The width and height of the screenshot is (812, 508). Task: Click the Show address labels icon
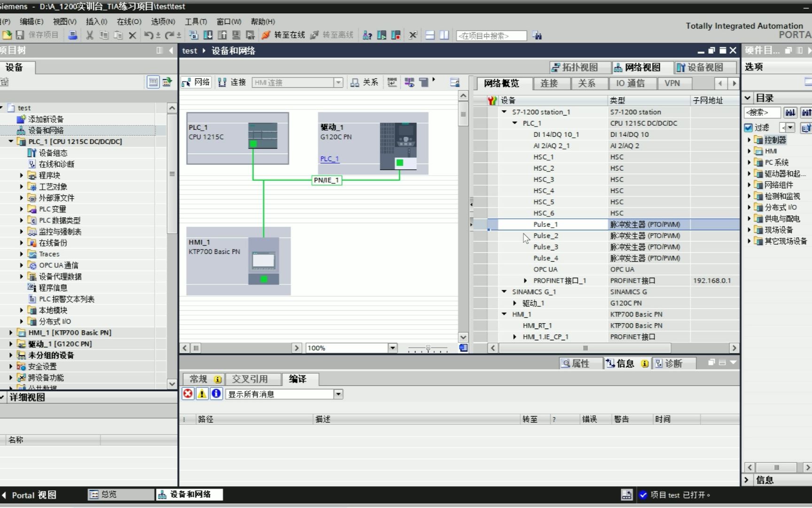[x=392, y=82]
